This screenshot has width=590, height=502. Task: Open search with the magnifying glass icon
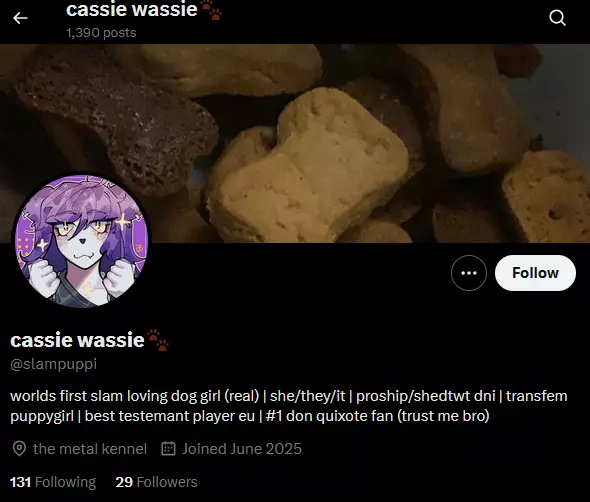[557, 18]
